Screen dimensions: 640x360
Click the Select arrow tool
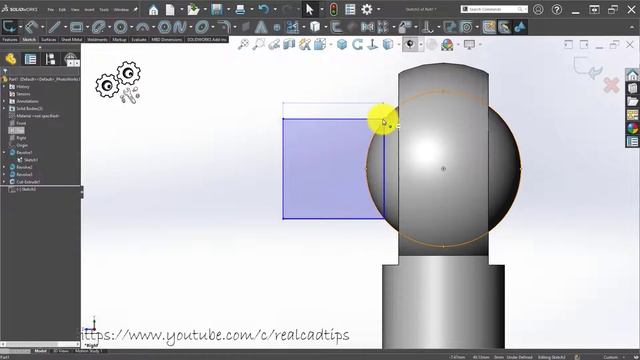tap(310, 9)
